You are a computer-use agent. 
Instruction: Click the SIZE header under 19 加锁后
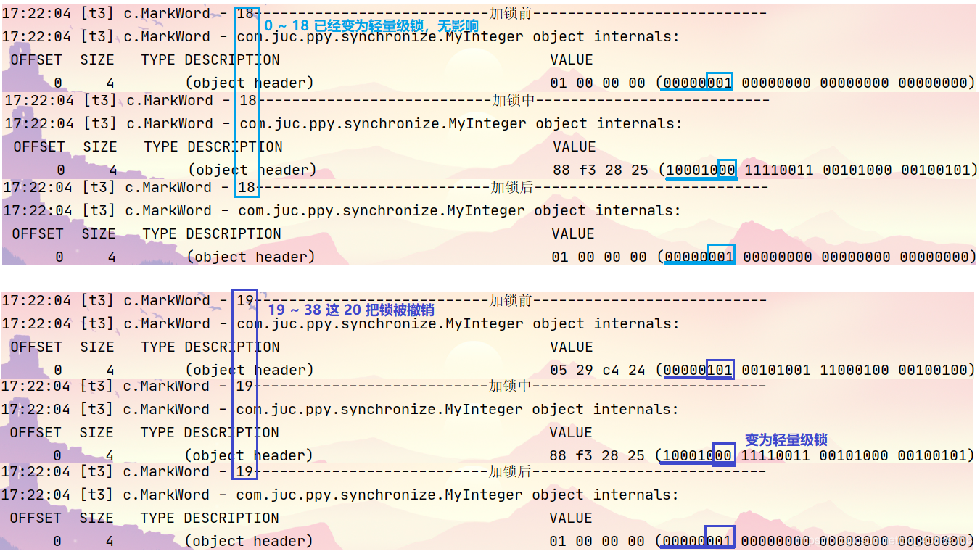click(96, 518)
